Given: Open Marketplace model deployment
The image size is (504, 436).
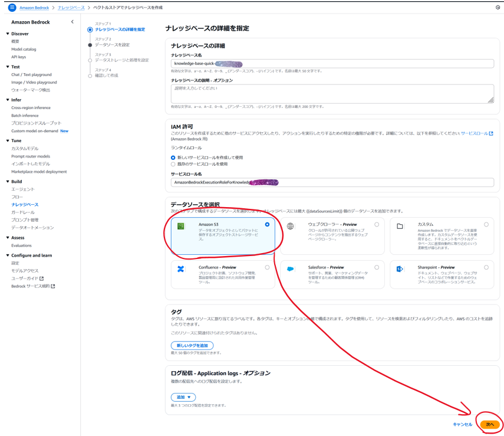Looking at the screenshot, I should (39, 172).
